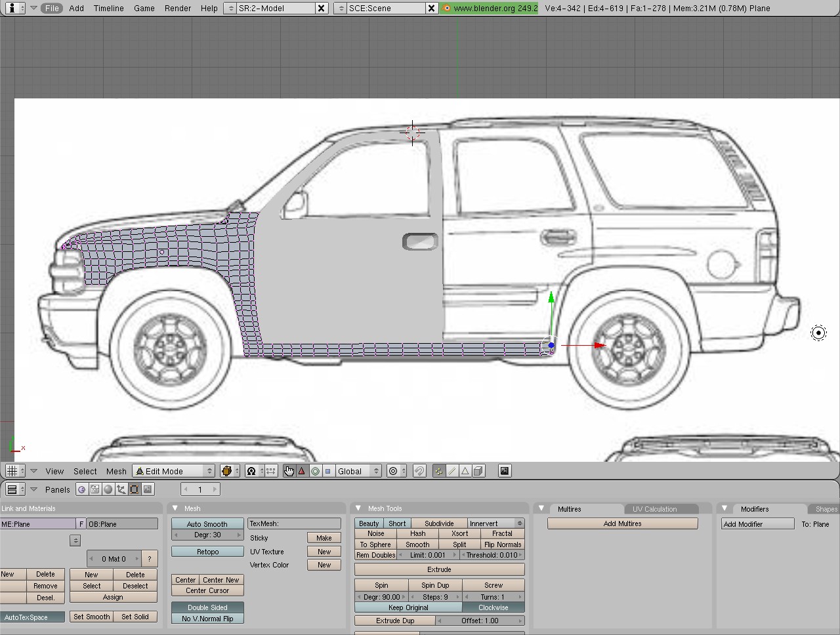Toggle the Retopo button
840x635 pixels.
[207, 552]
